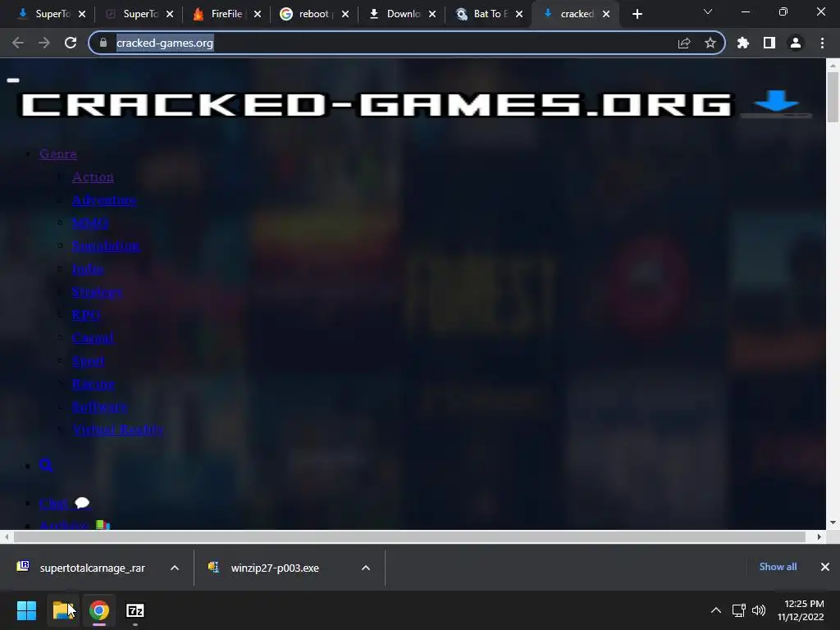
Task: Open the Action genre link
Action: click(x=93, y=177)
